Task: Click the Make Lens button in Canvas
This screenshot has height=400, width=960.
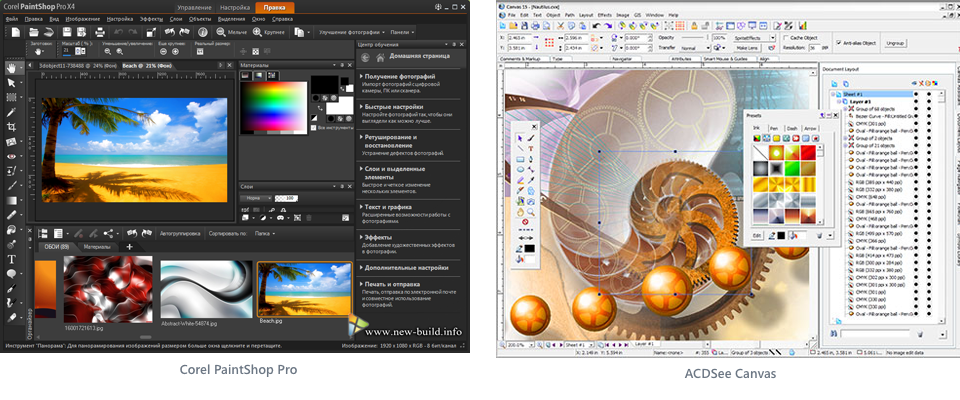Action: tap(746, 48)
